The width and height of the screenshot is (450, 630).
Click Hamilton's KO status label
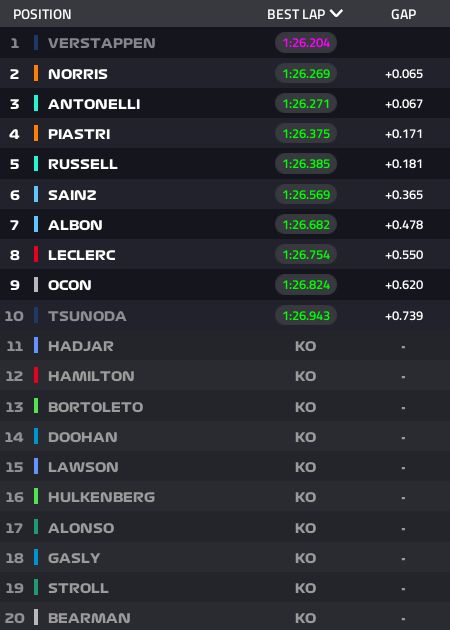pyautogui.click(x=305, y=376)
